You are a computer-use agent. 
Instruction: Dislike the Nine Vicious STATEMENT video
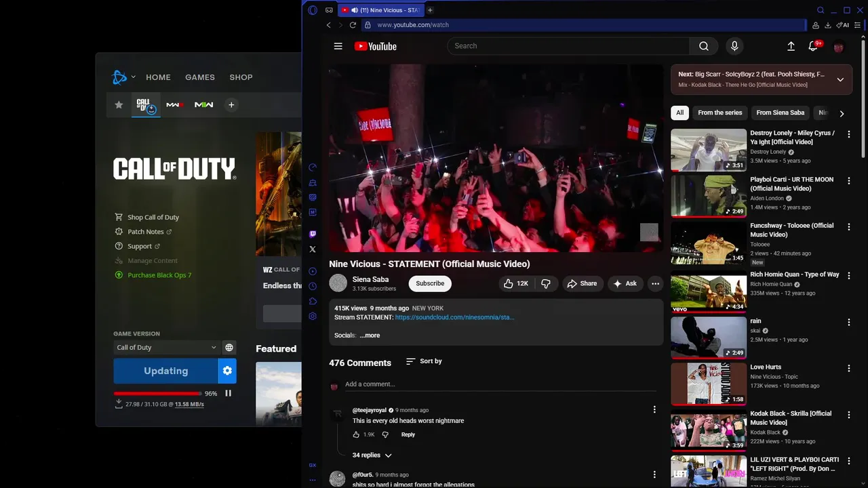546,283
